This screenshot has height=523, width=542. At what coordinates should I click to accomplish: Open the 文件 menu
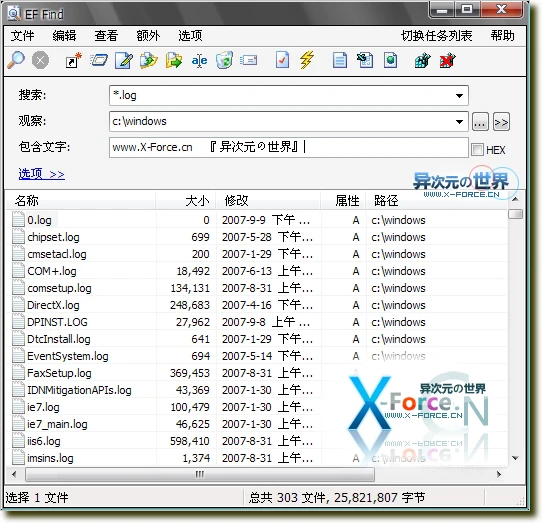click(22, 36)
